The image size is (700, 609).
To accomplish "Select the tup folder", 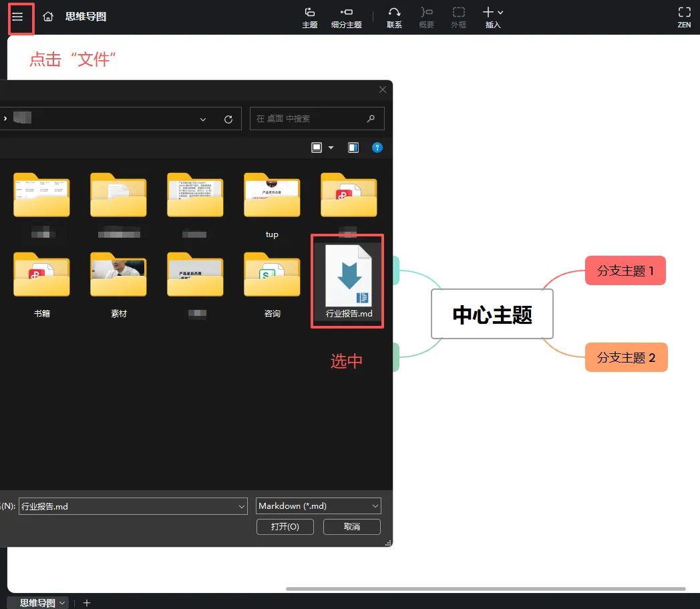I will (x=272, y=205).
